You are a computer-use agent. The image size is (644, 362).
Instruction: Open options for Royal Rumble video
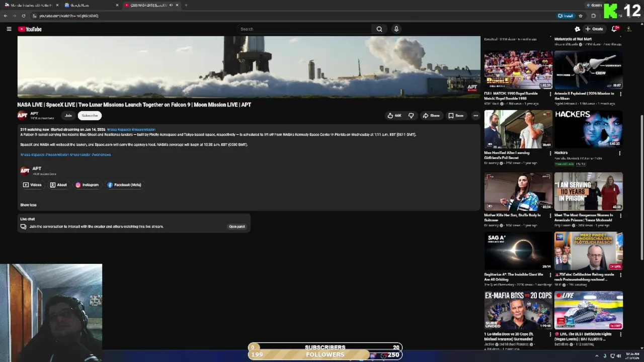pyautogui.click(x=550, y=94)
